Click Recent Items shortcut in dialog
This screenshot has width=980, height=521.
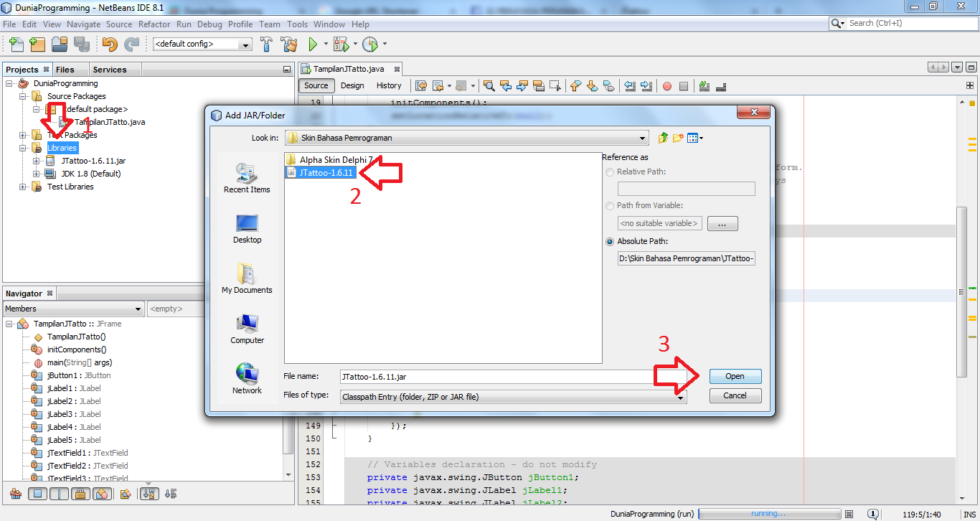click(x=247, y=179)
